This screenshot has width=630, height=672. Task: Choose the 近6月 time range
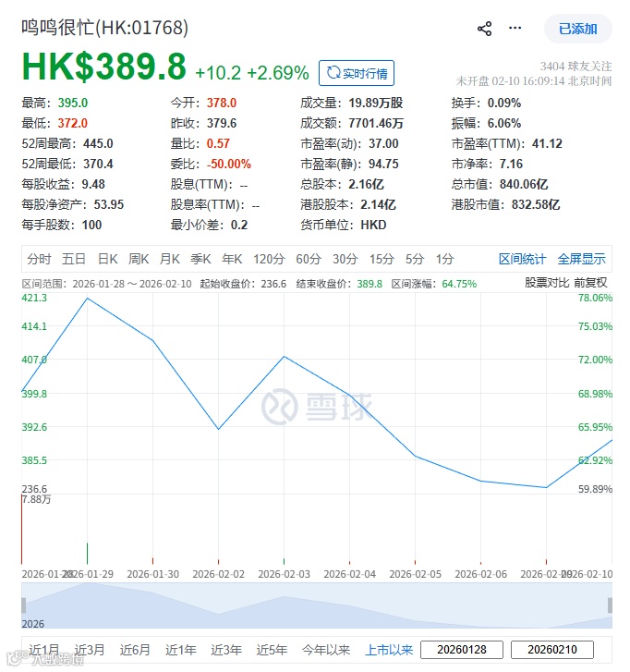135,650
